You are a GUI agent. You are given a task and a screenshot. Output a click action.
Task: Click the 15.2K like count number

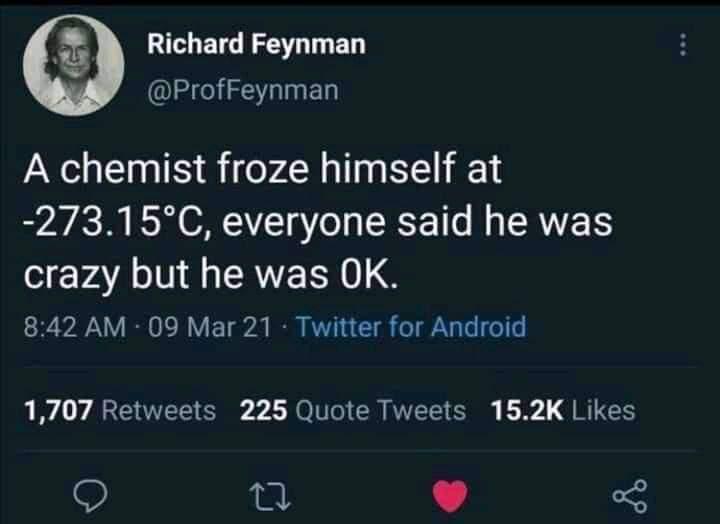pos(527,410)
